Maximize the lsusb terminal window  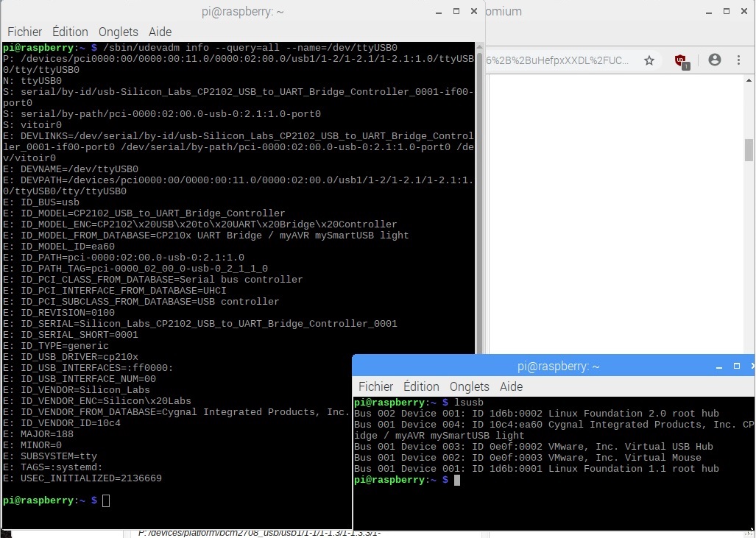coord(737,367)
